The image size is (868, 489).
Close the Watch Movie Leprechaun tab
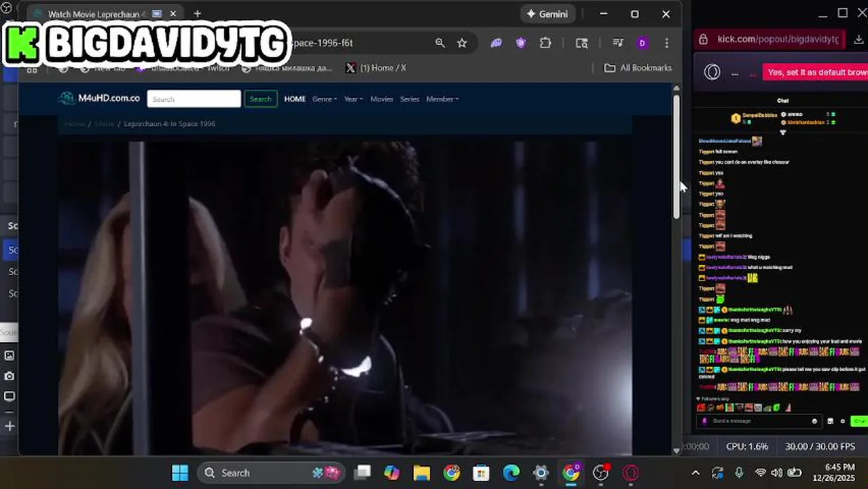pyautogui.click(x=173, y=14)
